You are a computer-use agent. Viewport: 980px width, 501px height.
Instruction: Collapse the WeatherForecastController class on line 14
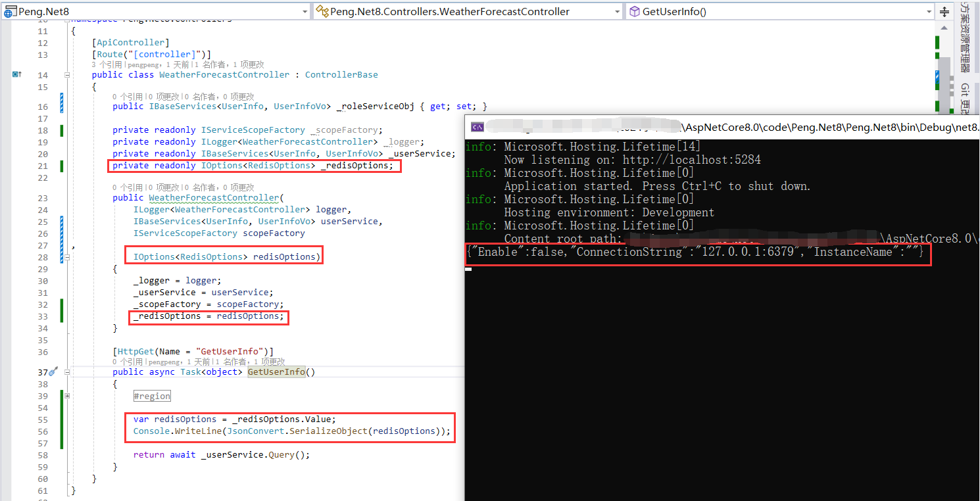coord(67,75)
